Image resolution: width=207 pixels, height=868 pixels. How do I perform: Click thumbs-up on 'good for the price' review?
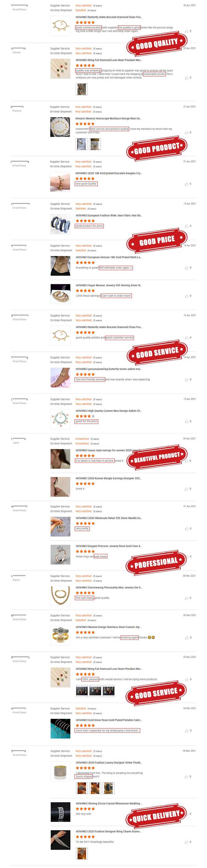click(186, 422)
